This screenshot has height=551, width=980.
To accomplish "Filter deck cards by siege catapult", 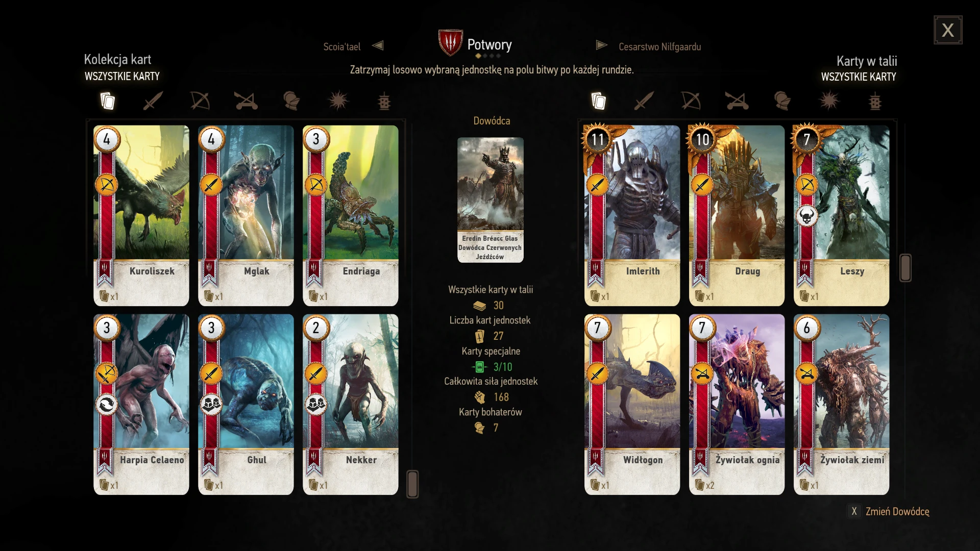I will pos(737,101).
